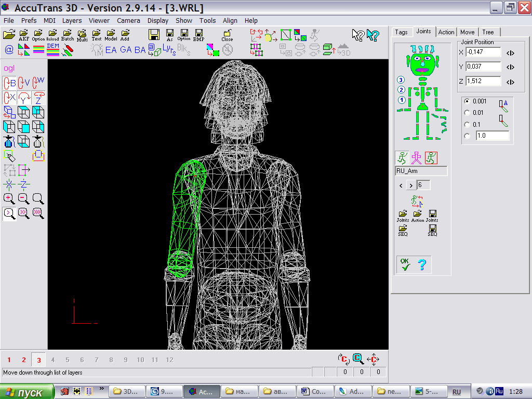This screenshot has width=532, height=399.
Task: Select rotate about Y axis tool
Action: (x=24, y=98)
